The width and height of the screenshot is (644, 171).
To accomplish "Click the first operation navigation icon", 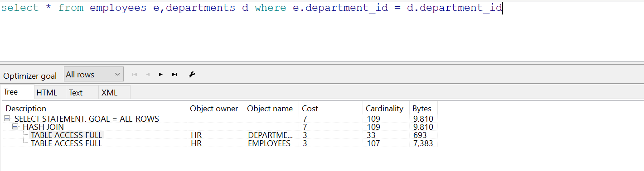I will pos(134,75).
